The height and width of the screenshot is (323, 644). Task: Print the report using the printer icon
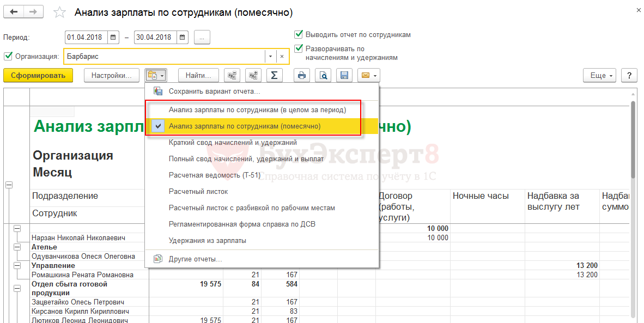click(302, 76)
